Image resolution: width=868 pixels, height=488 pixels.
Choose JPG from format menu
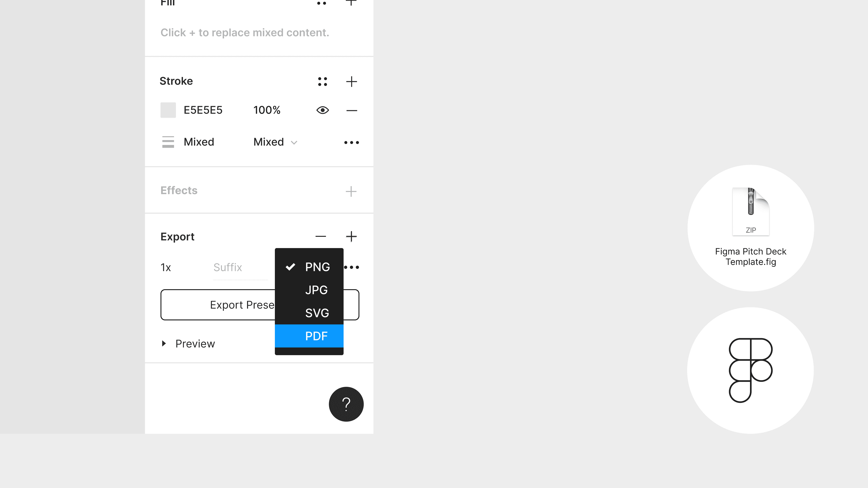[x=309, y=290]
